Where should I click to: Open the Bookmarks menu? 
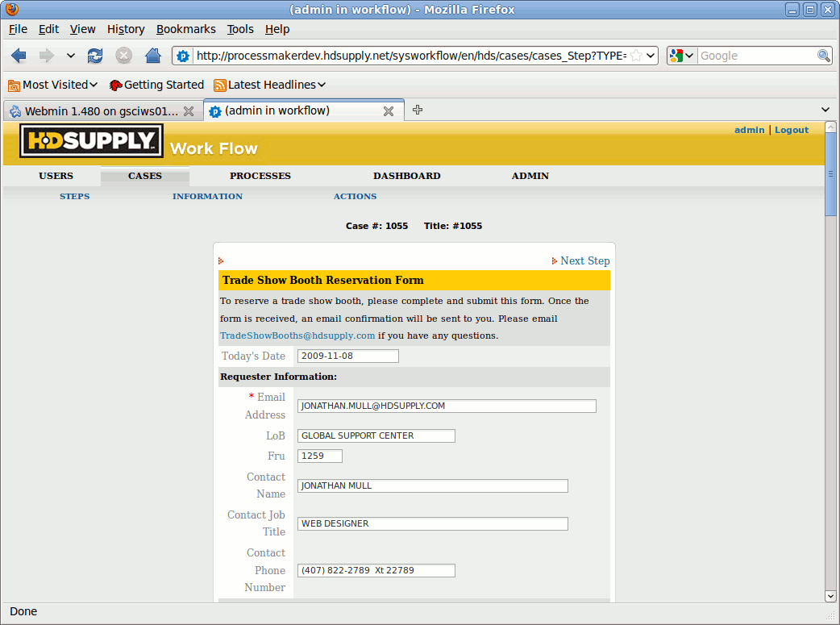185,29
